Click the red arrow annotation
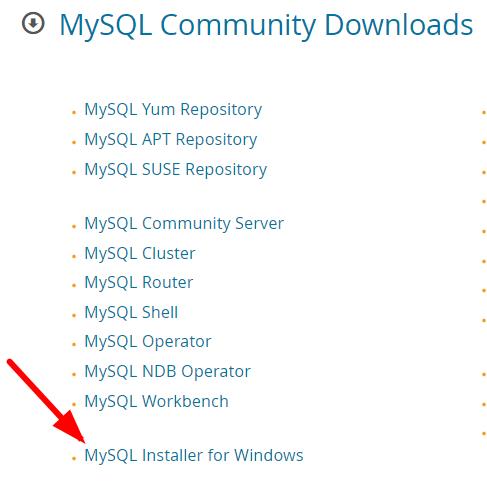 (x=46, y=401)
